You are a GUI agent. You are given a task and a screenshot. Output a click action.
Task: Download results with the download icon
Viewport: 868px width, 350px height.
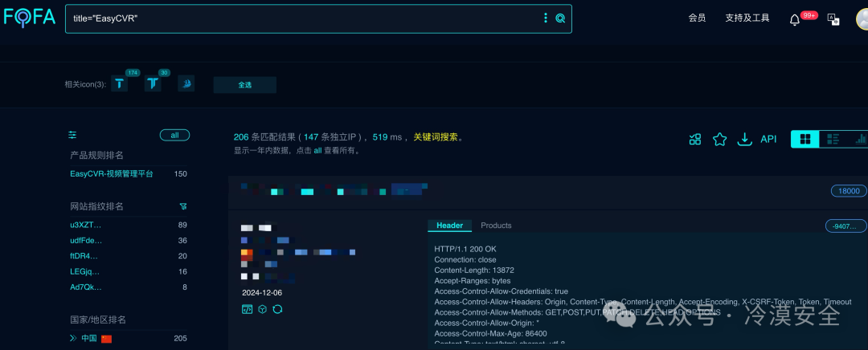coord(744,140)
